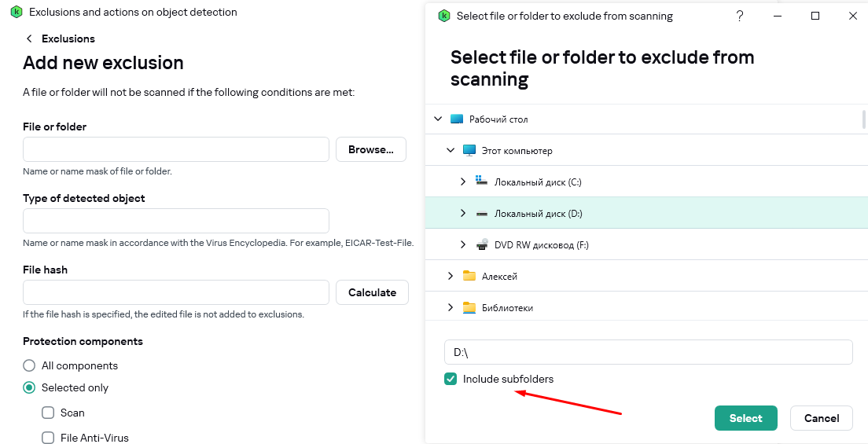Image resolution: width=868 pixels, height=444 pixels.
Task: Select the All components radio button
Action: coord(29,365)
